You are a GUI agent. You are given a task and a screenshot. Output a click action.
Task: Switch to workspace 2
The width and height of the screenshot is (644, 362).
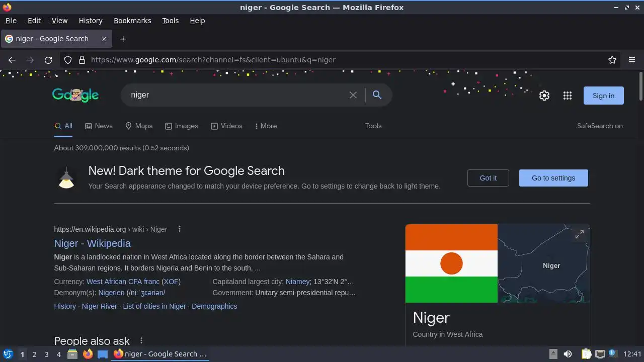coord(34,354)
